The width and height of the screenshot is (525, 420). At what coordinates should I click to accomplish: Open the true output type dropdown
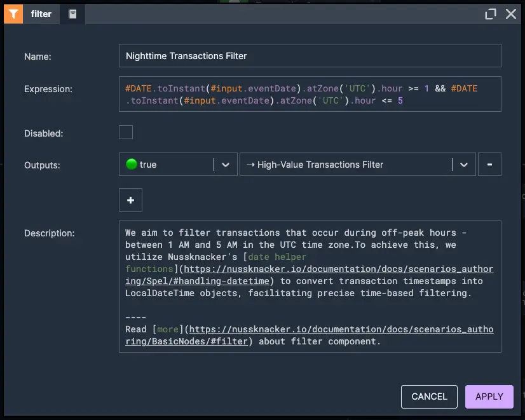point(178,165)
